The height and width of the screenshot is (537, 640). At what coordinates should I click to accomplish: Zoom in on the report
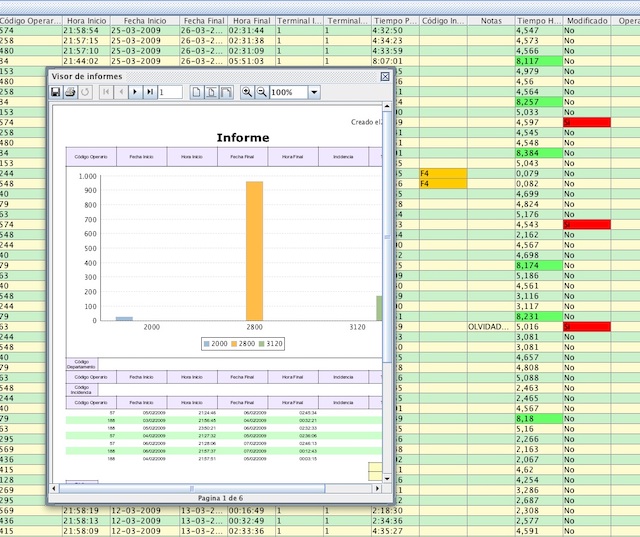(x=248, y=92)
